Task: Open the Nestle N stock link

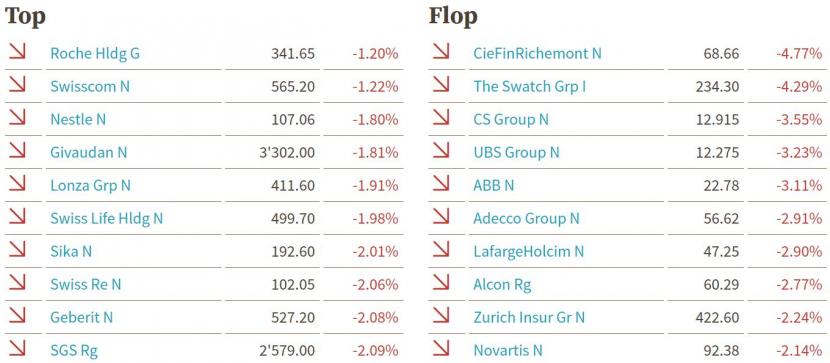Action: (x=78, y=120)
